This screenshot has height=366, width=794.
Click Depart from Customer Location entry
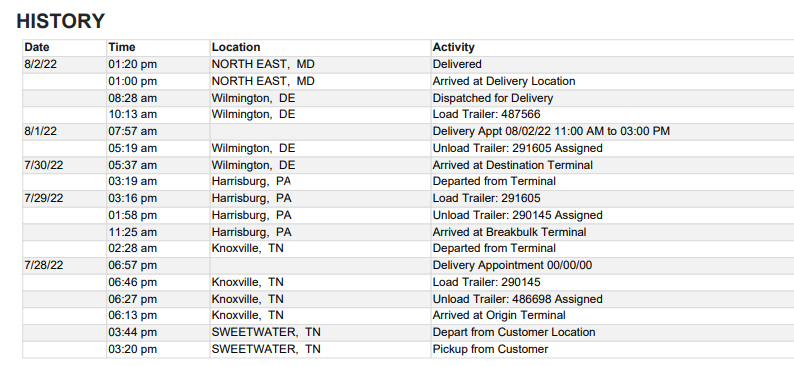pos(513,332)
